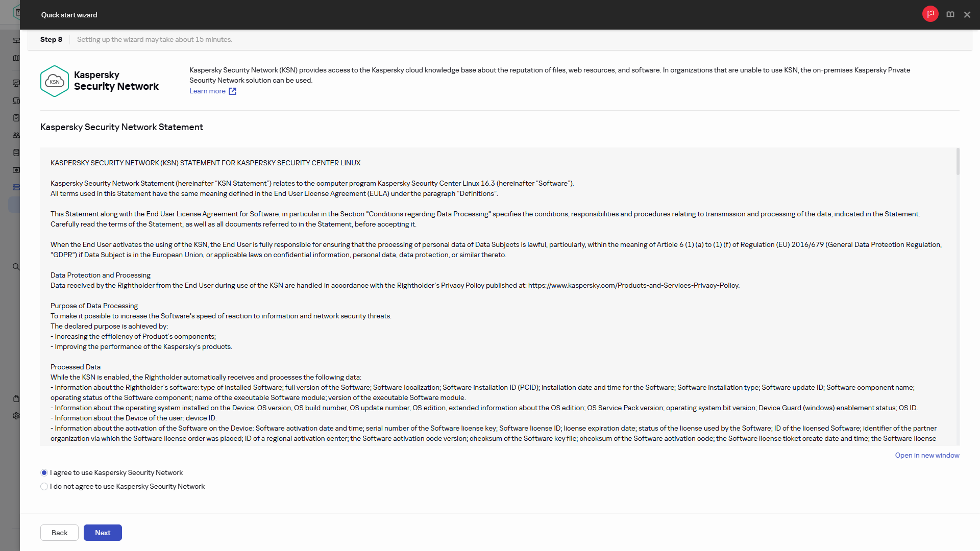This screenshot has width=980, height=551.
Task: Open the help book icon in header
Action: 950,15
